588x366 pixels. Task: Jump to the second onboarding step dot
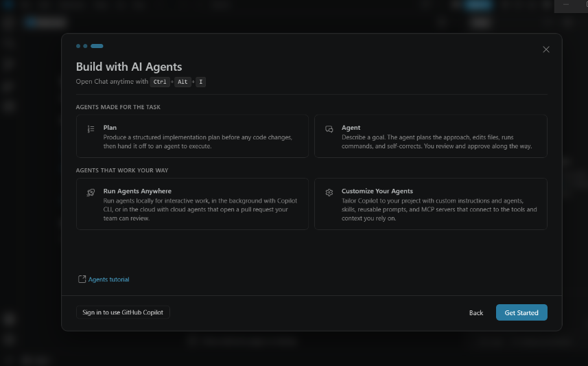coord(85,46)
